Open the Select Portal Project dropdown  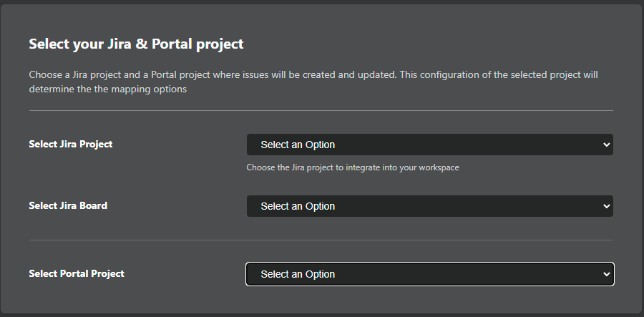coord(429,274)
